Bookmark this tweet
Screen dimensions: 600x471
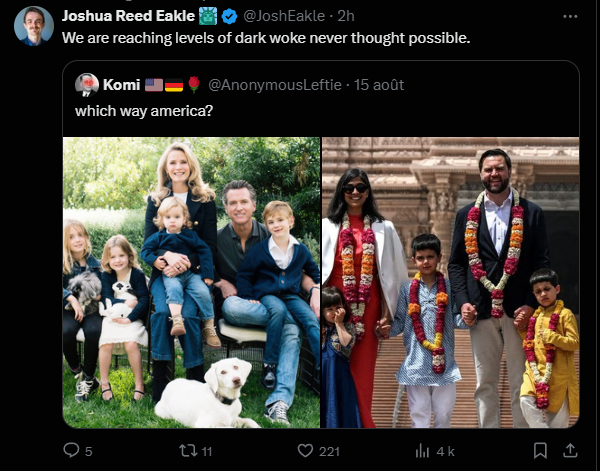click(x=540, y=450)
